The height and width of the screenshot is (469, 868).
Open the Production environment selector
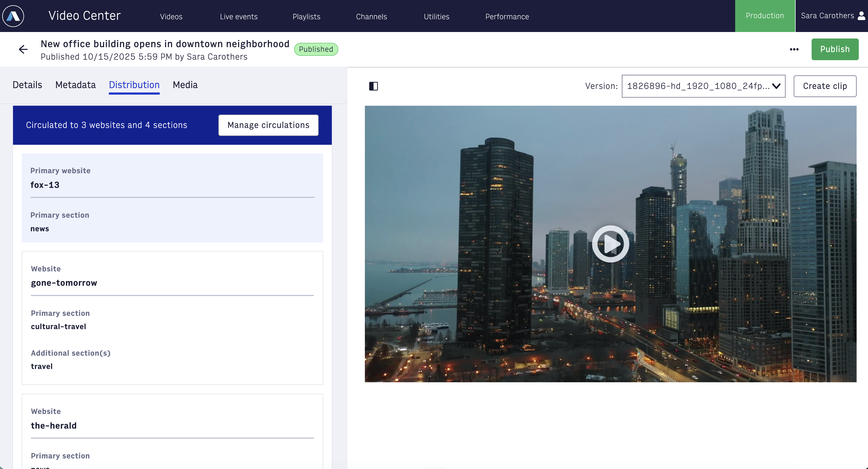764,16
